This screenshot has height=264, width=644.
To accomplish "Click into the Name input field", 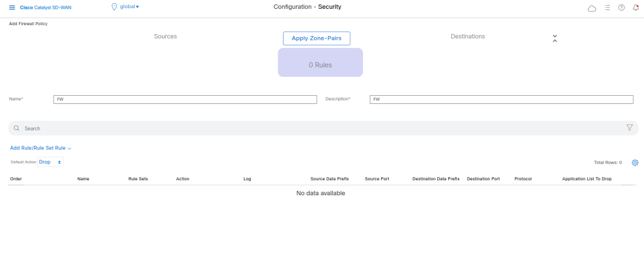I will [x=186, y=100].
